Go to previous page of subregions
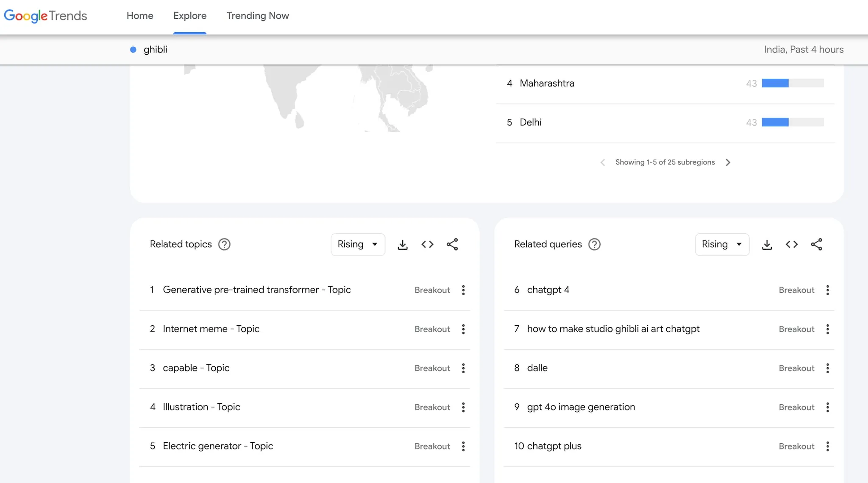The height and width of the screenshot is (483, 868). pyautogui.click(x=603, y=162)
